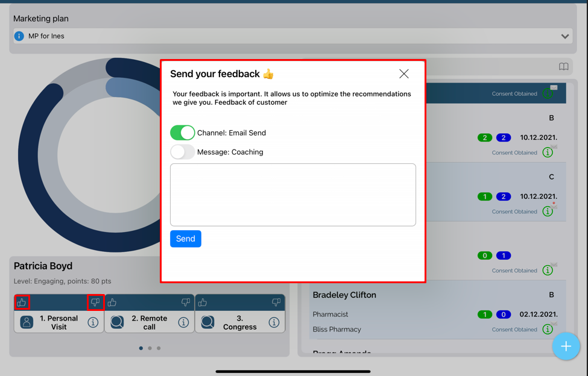588x376 pixels.
Task: Click the dropdown chevron for MP for Ines
Action: click(x=565, y=36)
